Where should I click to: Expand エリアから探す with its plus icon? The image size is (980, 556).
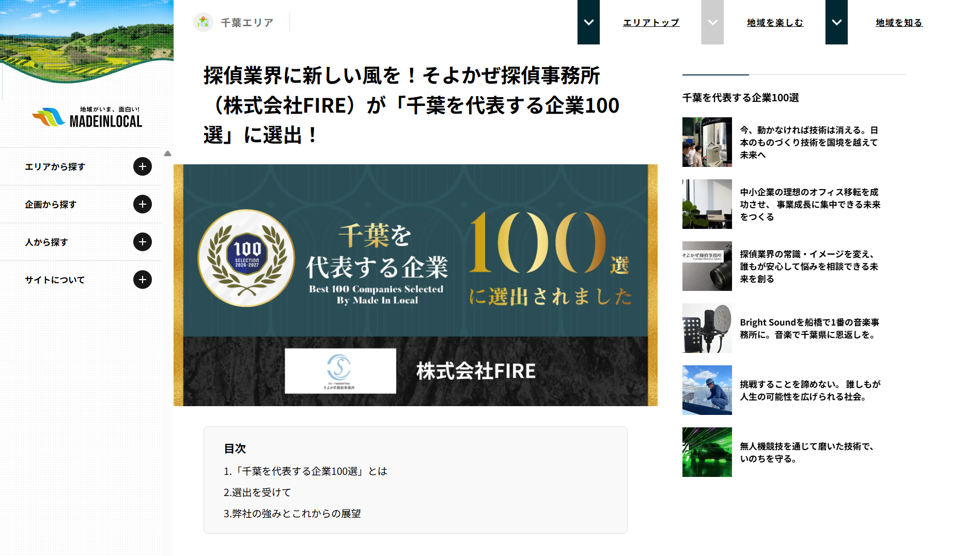[x=143, y=166]
